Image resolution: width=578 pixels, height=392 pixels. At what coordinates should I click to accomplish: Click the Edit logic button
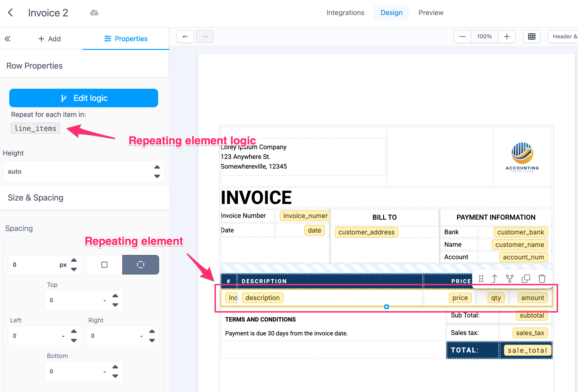[83, 98]
